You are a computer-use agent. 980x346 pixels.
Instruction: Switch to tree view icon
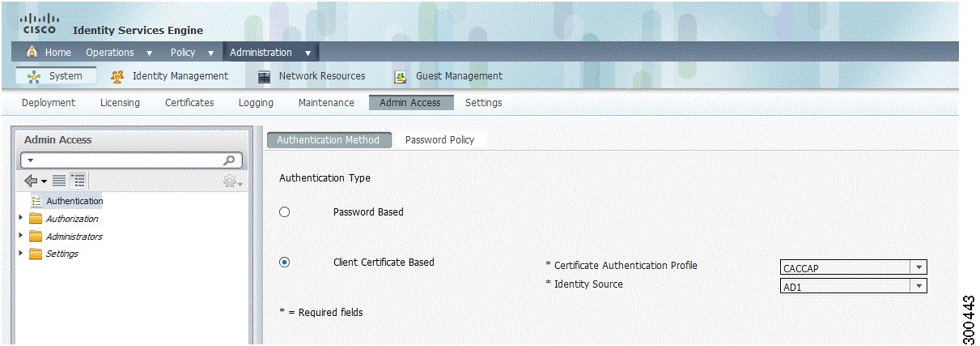(x=78, y=181)
